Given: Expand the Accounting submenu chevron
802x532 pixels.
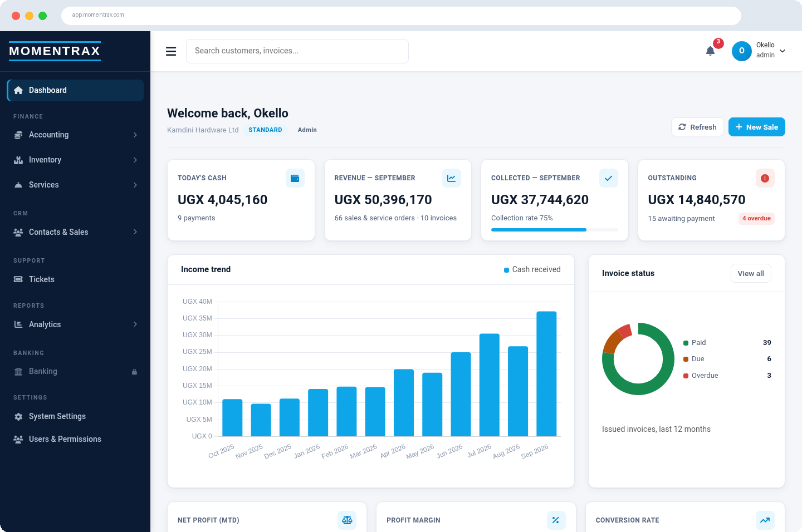Looking at the screenshot, I should [135, 135].
